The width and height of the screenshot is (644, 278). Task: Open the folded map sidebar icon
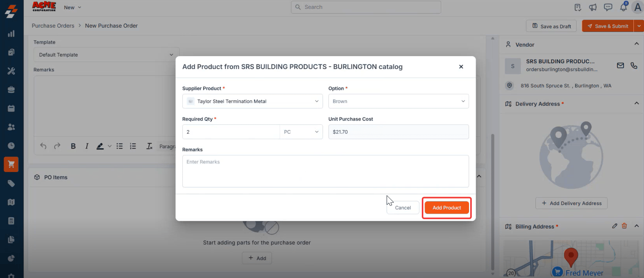(x=11, y=202)
